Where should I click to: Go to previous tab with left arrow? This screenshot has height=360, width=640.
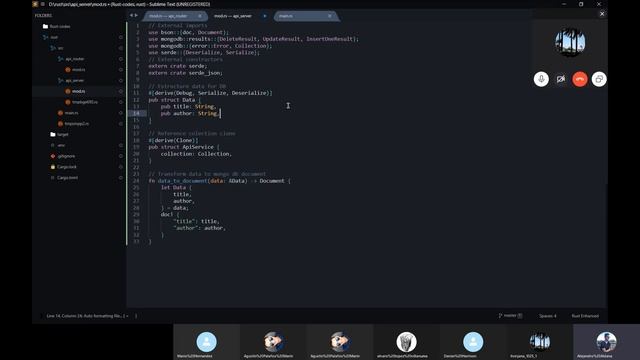(131, 16)
